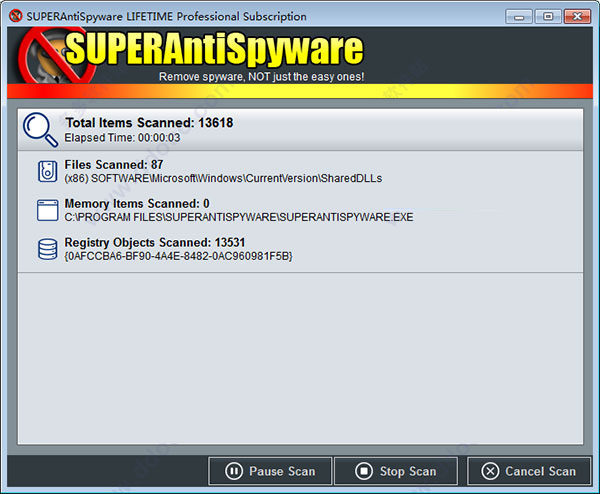Select the Memory Items Scanned: 0 label
The height and width of the screenshot is (494, 600).
coord(137,204)
